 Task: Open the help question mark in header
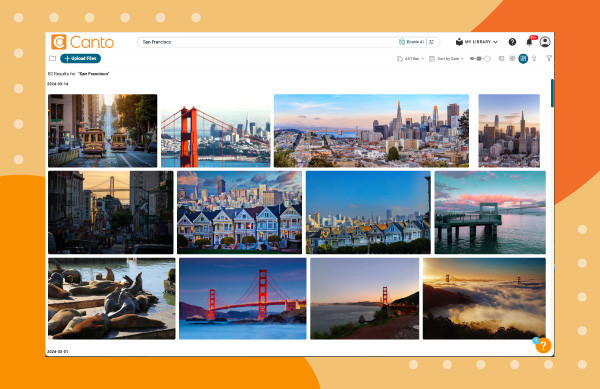pos(512,42)
